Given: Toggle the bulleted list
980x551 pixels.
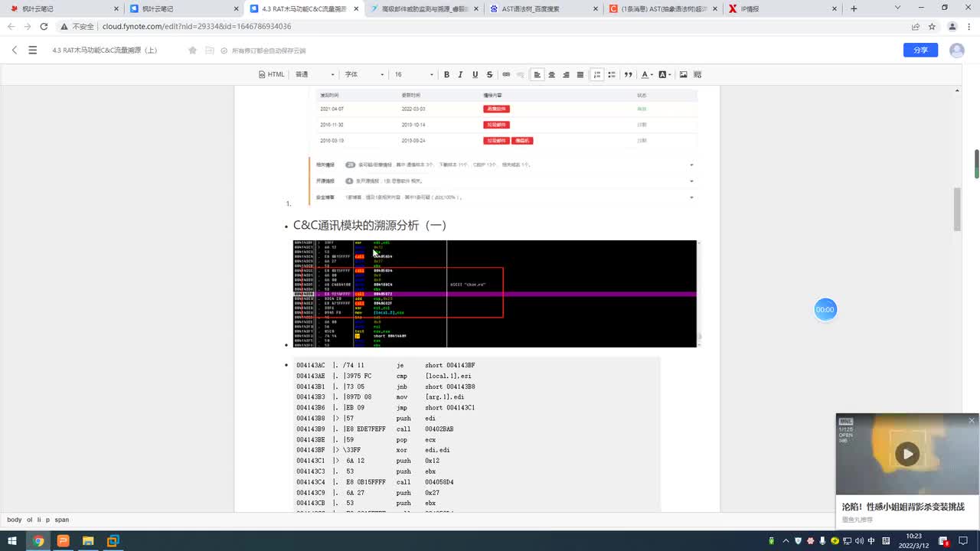Looking at the screenshot, I should [612, 74].
